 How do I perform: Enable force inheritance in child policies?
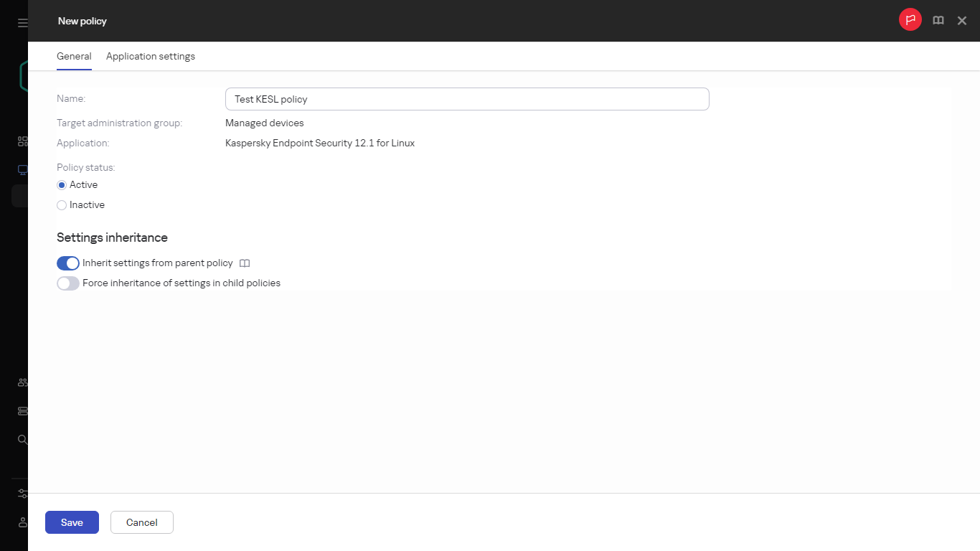coord(67,283)
